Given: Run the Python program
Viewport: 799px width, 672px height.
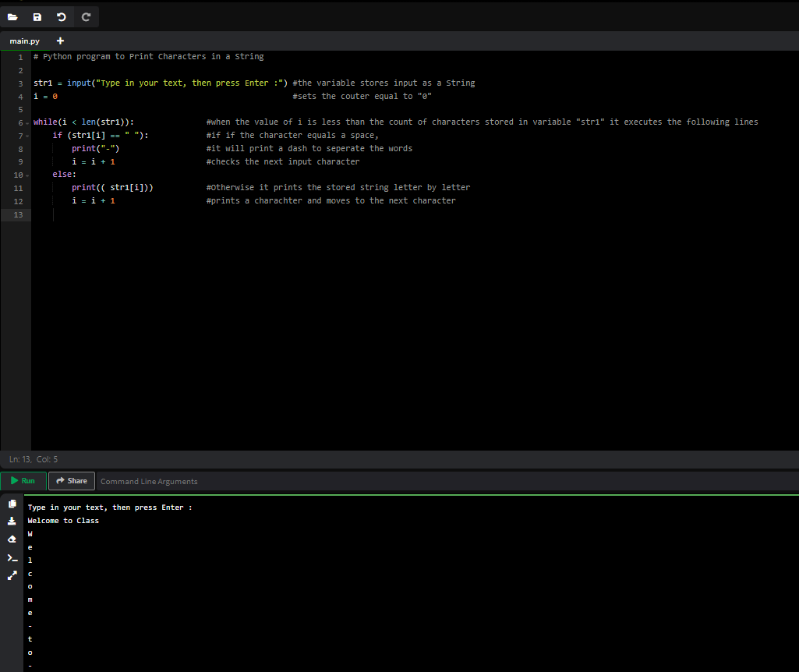Looking at the screenshot, I should point(23,481).
